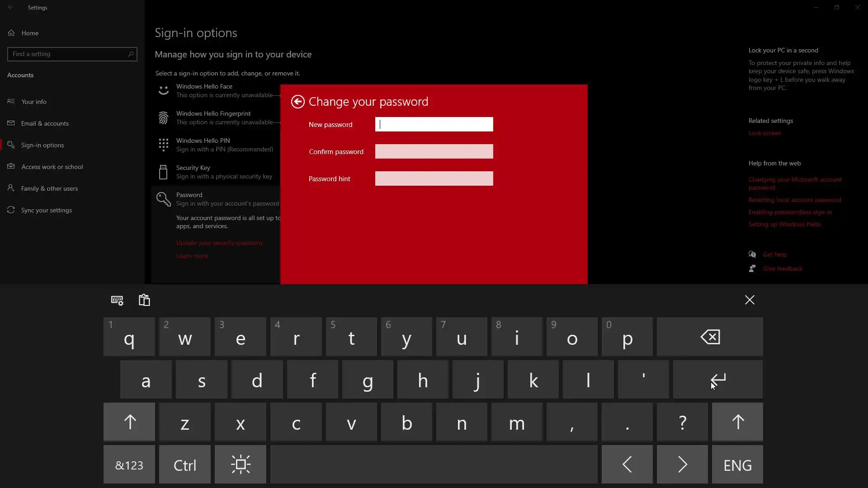868x488 pixels.
Task: Close the touch keyboard panel
Action: [x=750, y=300]
